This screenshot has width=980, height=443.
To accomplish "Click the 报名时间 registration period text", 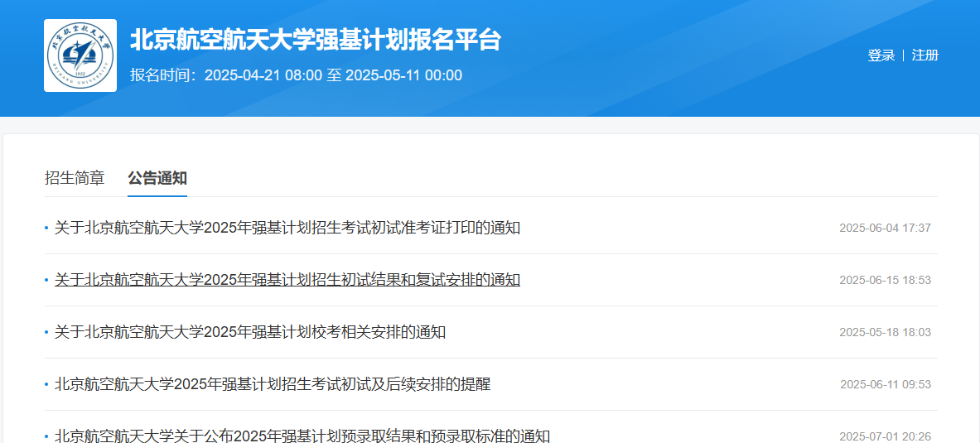I will tap(296, 75).
